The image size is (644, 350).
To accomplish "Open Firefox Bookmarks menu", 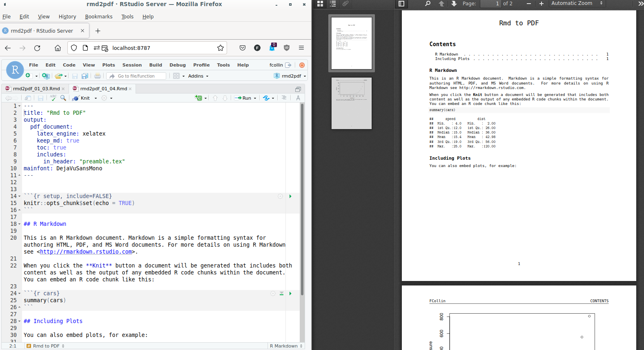I will [99, 17].
